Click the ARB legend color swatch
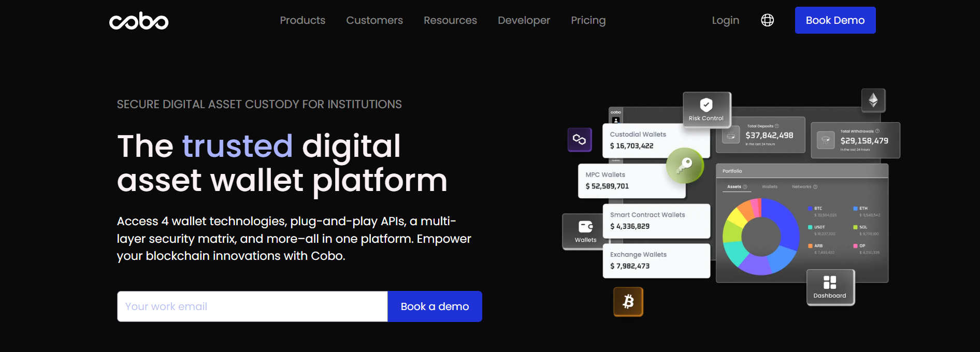 pos(810,246)
